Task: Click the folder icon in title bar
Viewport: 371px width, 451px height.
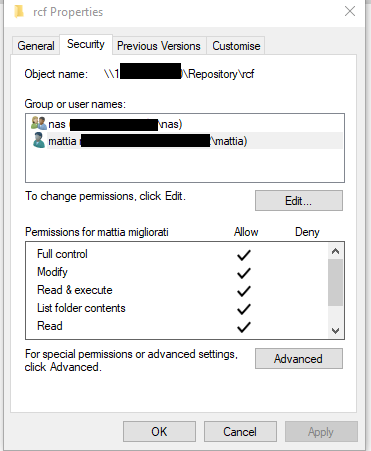Action: (x=19, y=11)
